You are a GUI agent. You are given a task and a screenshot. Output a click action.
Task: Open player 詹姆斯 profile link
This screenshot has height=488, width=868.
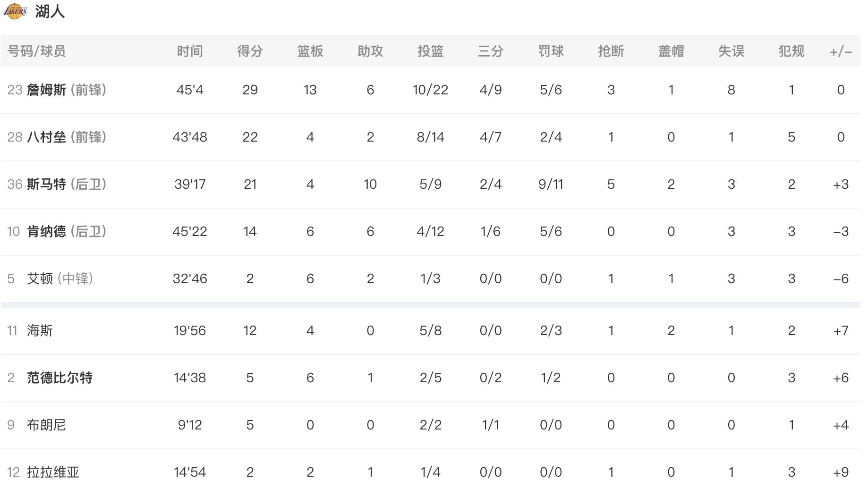46,90
